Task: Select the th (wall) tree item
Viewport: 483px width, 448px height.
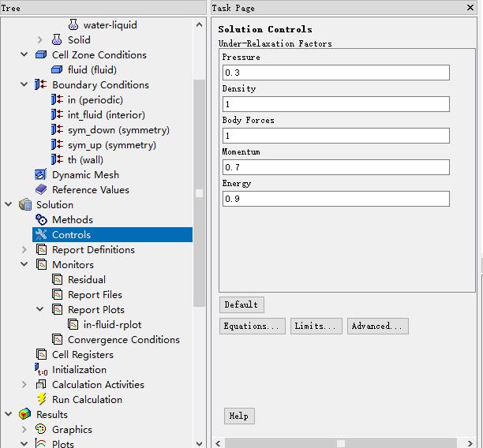Action: click(85, 160)
